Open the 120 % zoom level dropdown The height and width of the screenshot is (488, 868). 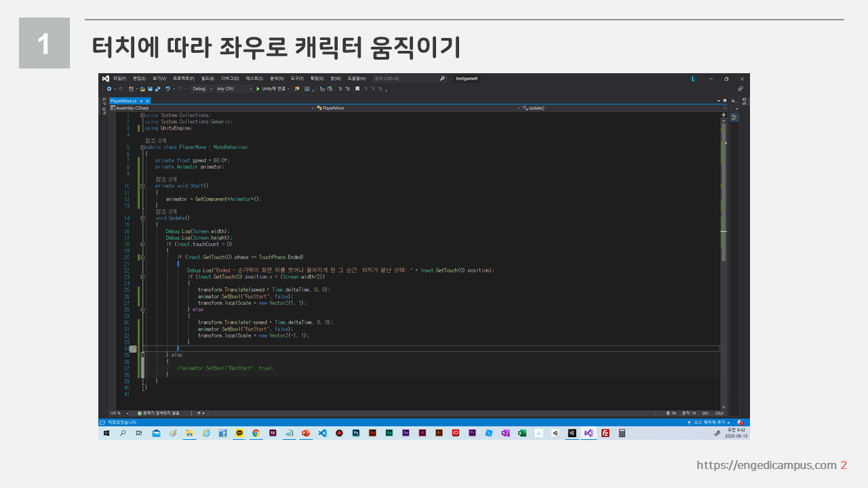pos(118,413)
